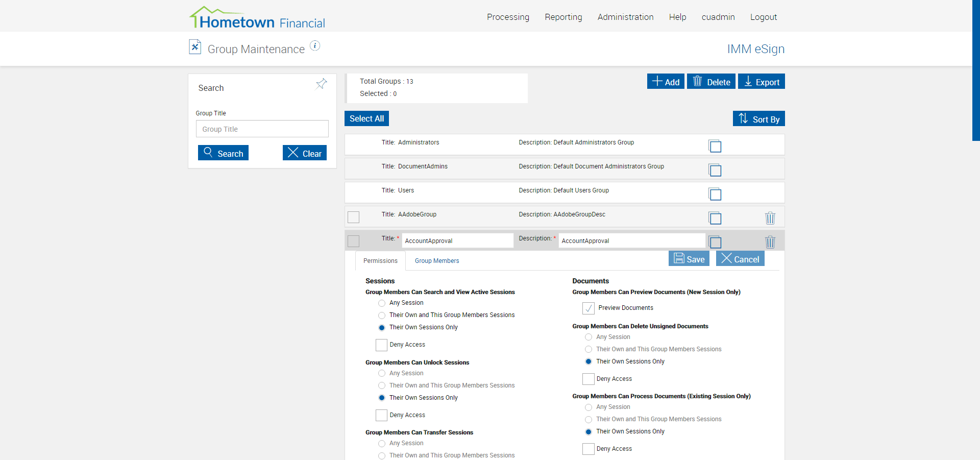
Task: Delete the AAdobeGroup row with trash icon
Action: 770,218
